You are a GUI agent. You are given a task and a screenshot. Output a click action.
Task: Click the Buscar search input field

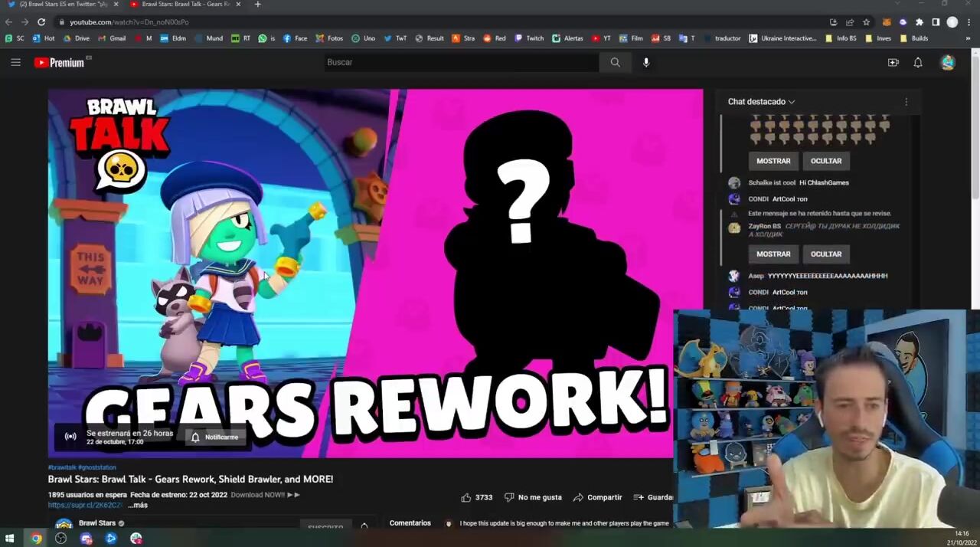coord(459,63)
